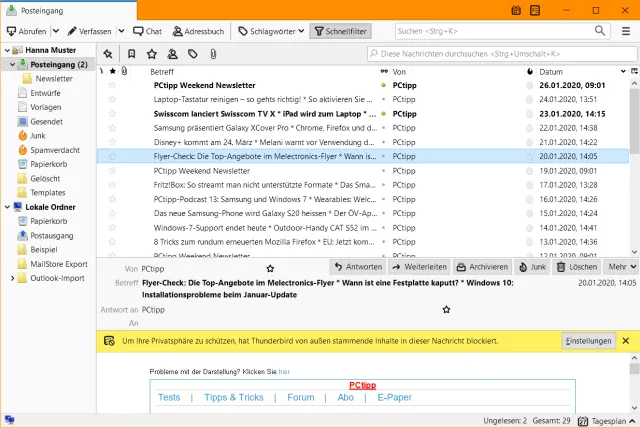This screenshot has width=640, height=428.
Task: Toggle the Schnellfilter bar
Action: point(337,31)
